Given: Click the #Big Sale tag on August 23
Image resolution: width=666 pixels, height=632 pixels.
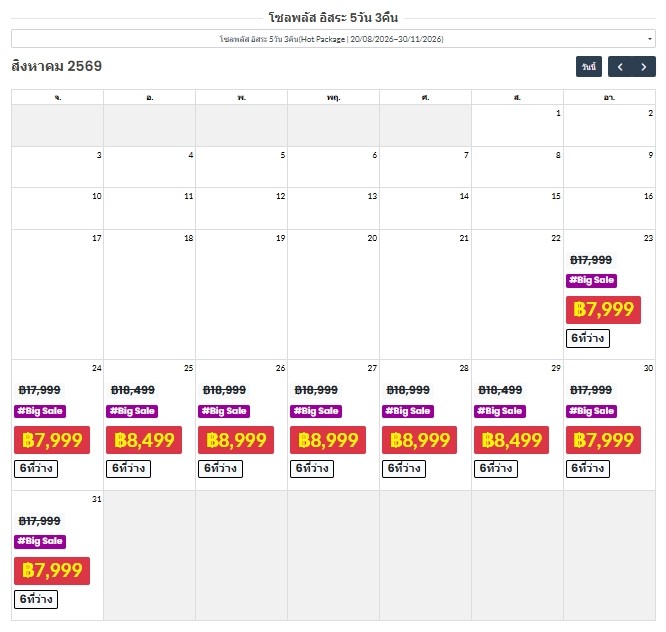Looking at the screenshot, I should (x=591, y=281).
